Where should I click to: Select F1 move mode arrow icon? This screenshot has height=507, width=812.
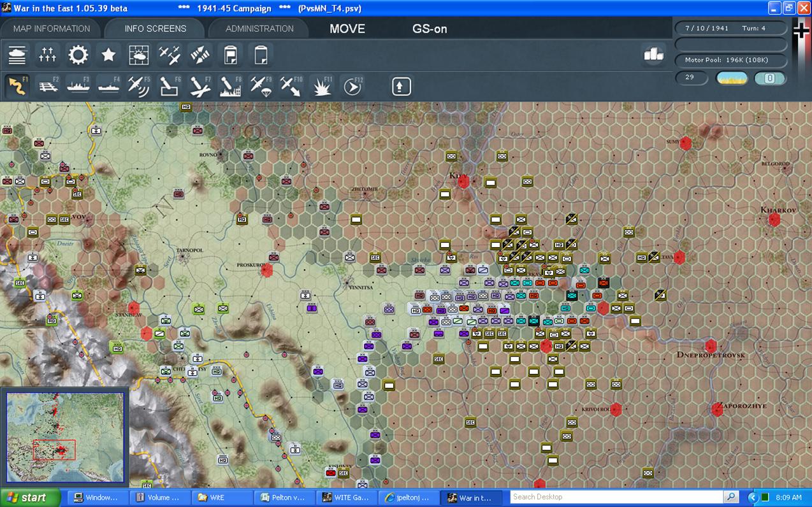click(x=17, y=86)
